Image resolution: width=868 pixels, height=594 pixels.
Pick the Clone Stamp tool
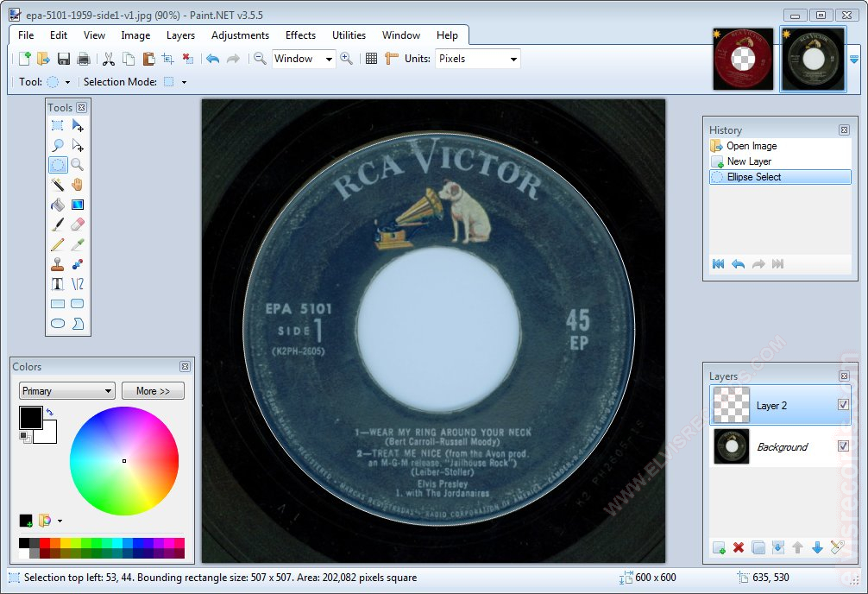click(x=57, y=264)
